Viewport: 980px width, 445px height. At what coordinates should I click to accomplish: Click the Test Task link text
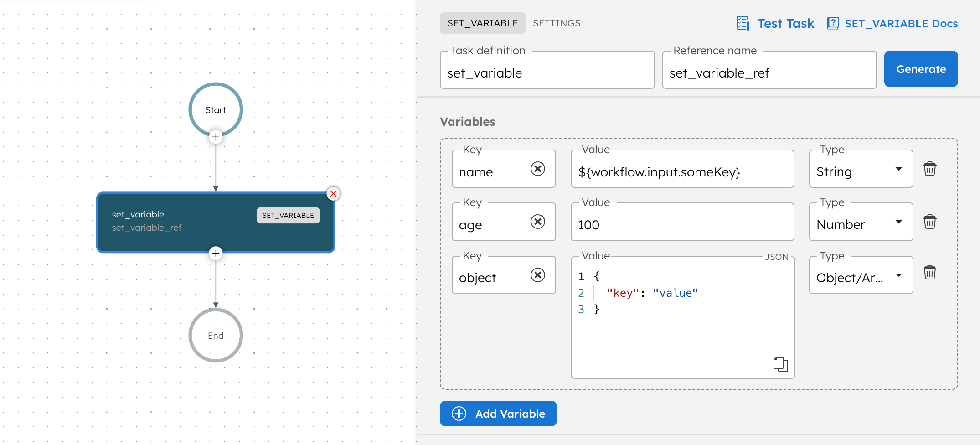[x=786, y=23]
